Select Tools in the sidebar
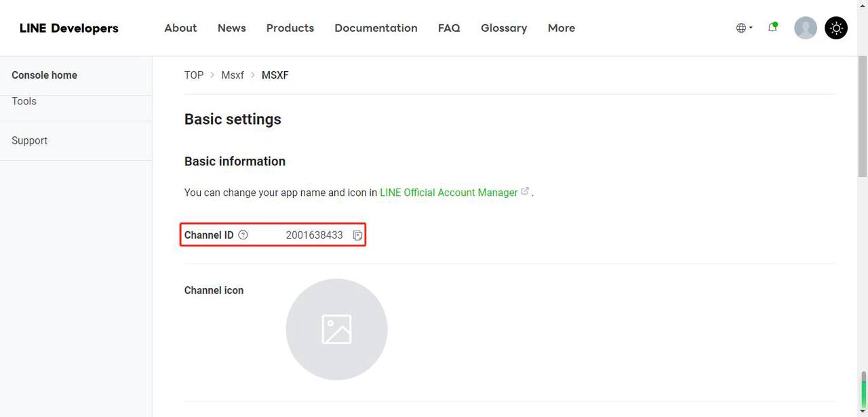Screen dimensions: 868x417 tap(24, 101)
